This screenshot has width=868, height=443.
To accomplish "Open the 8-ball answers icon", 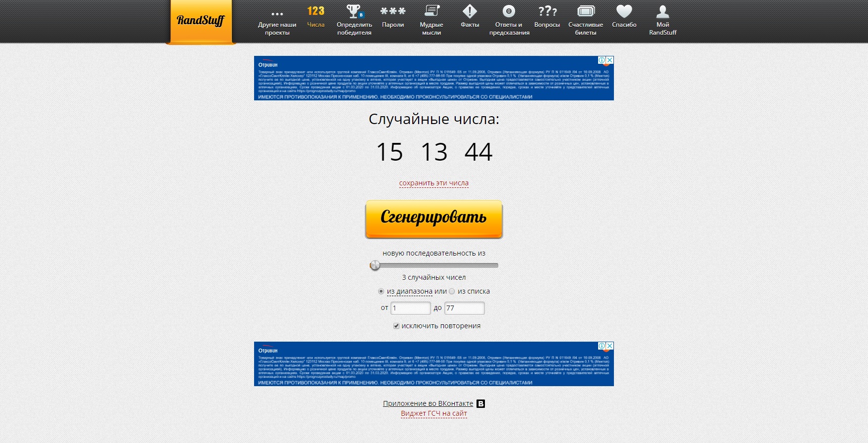I will pyautogui.click(x=509, y=11).
